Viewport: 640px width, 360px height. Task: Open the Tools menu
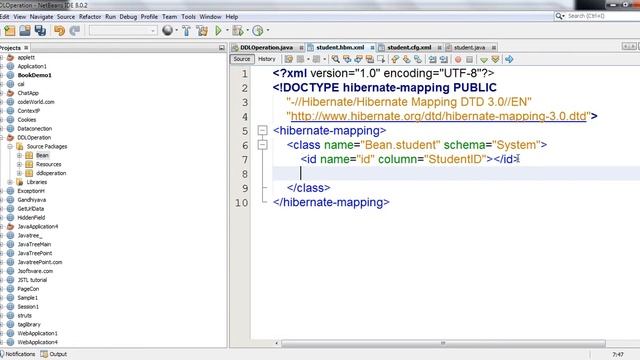coord(188,17)
